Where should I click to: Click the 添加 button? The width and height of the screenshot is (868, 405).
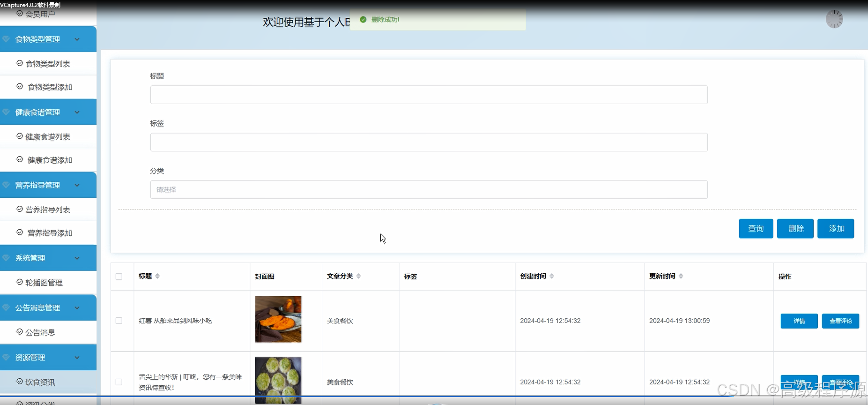pyautogui.click(x=836, y=228)
